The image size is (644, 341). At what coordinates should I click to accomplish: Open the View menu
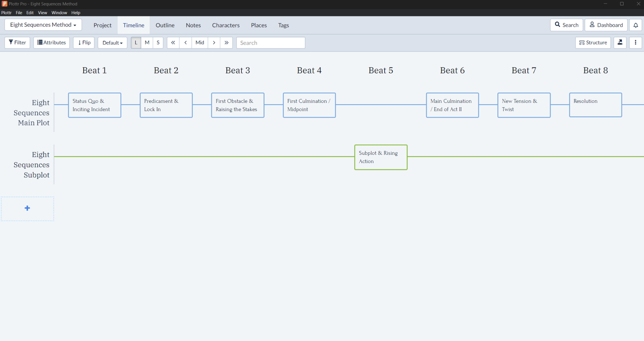(x=42, y=13)
